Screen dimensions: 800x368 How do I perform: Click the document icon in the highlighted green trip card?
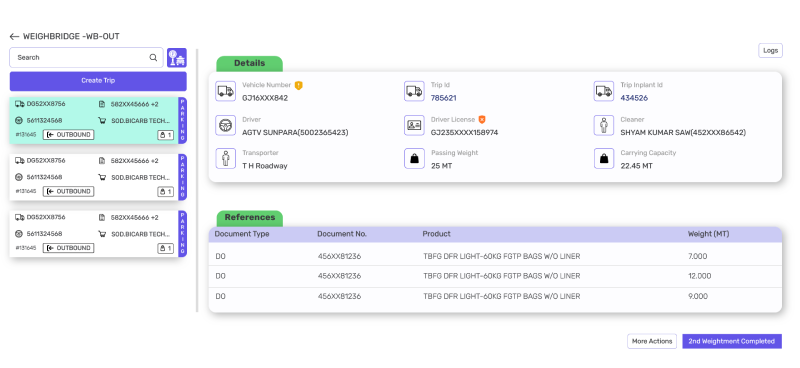pyautogui.click(x=102, y=104)
